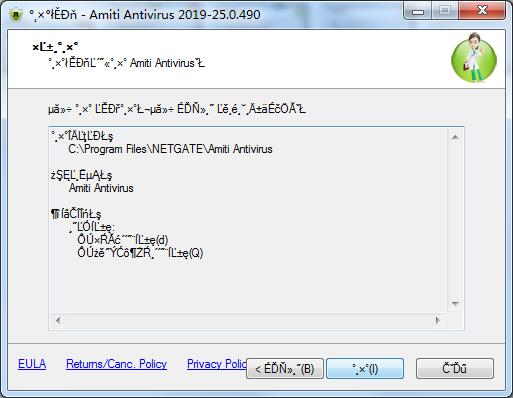Click the back button labeled (B)

(x=285, y=368)
